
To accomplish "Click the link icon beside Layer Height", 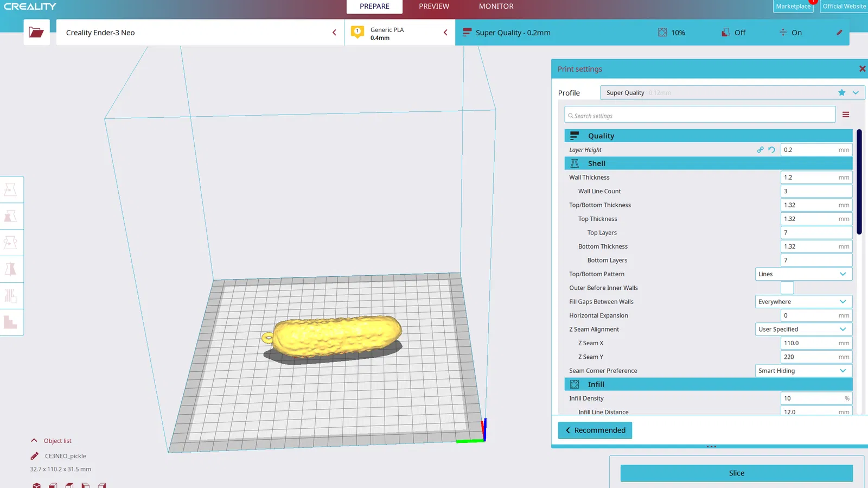I will click(x=760, y=150).
